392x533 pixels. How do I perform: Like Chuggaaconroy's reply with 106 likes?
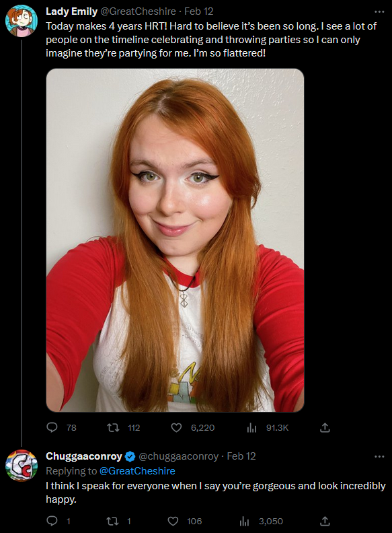173,521
